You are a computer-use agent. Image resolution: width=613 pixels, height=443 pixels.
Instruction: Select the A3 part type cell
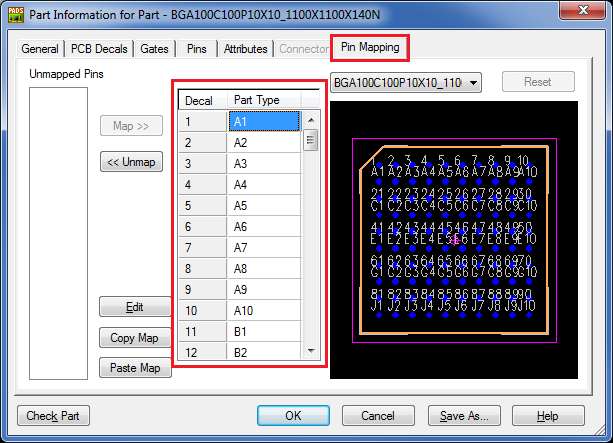(x=264, y=163)
